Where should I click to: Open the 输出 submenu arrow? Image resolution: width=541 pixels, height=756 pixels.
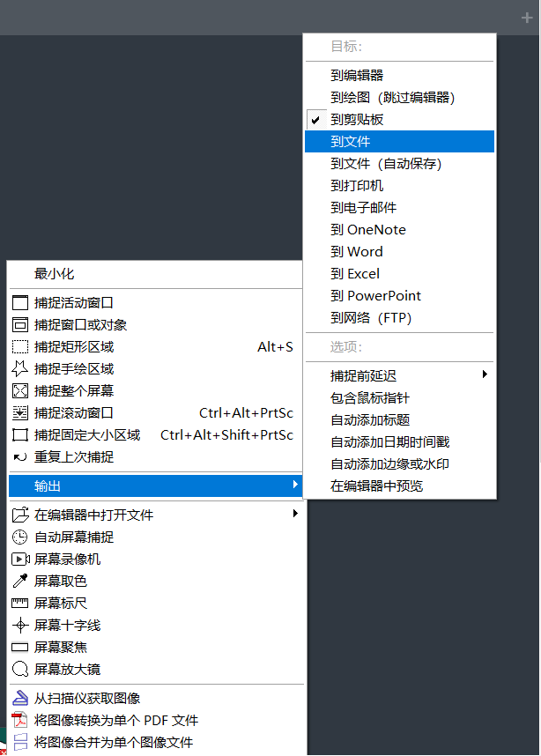click(295, 485)
